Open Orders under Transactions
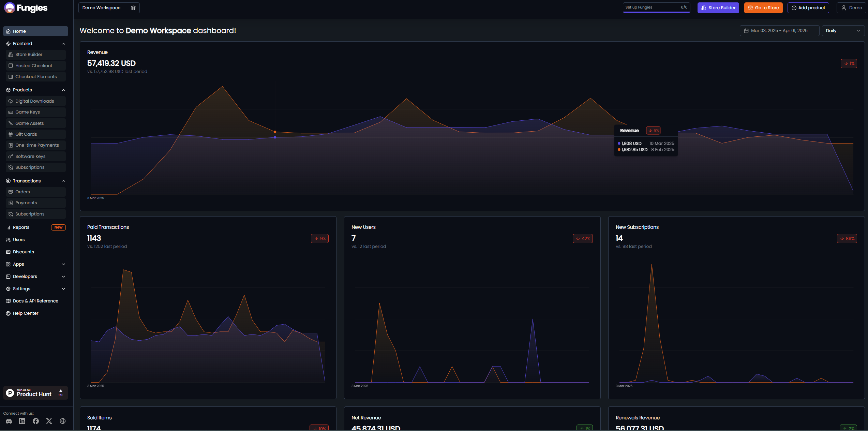This screenshot has width=868, height=431. click(x=36, y=192)
